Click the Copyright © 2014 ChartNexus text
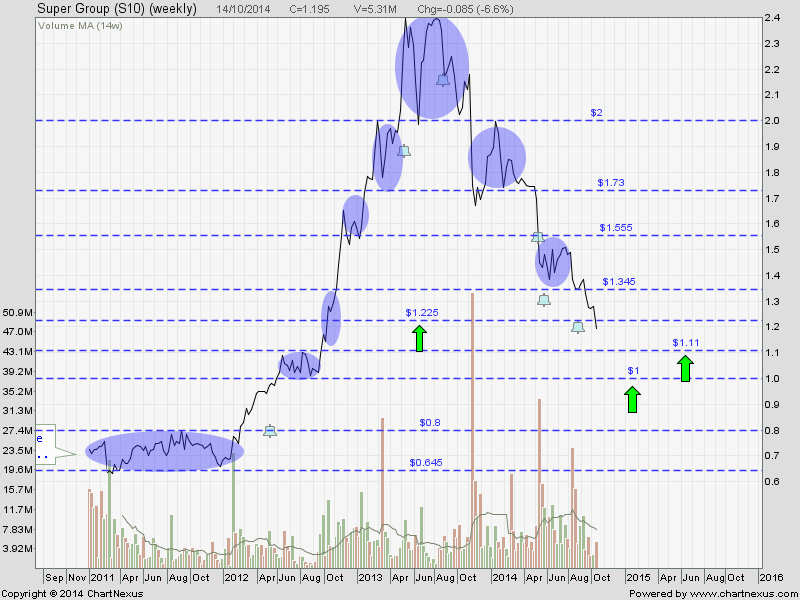Viewport: 800px width, 600px height. pyautogui.click(x=73, y=594)
